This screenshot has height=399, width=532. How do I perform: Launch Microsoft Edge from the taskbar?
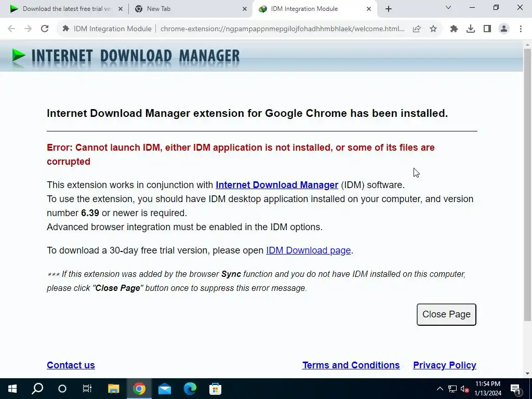click(190, 389)
